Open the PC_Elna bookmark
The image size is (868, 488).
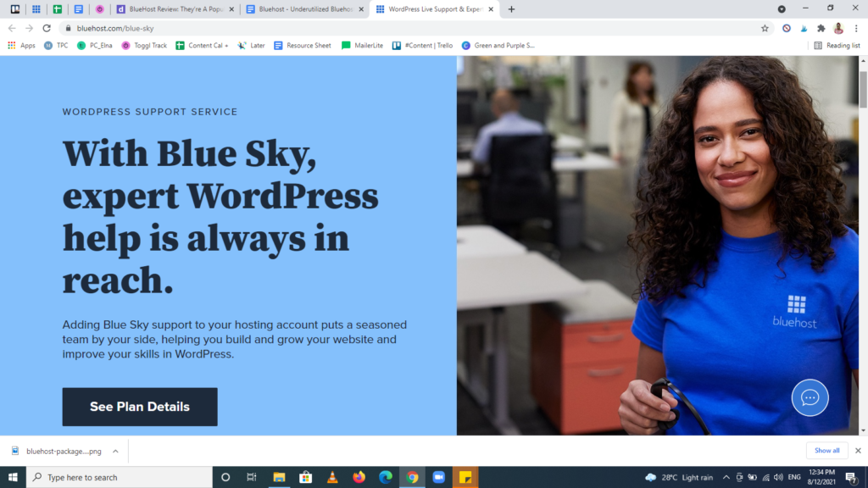[x=95, y=46]
